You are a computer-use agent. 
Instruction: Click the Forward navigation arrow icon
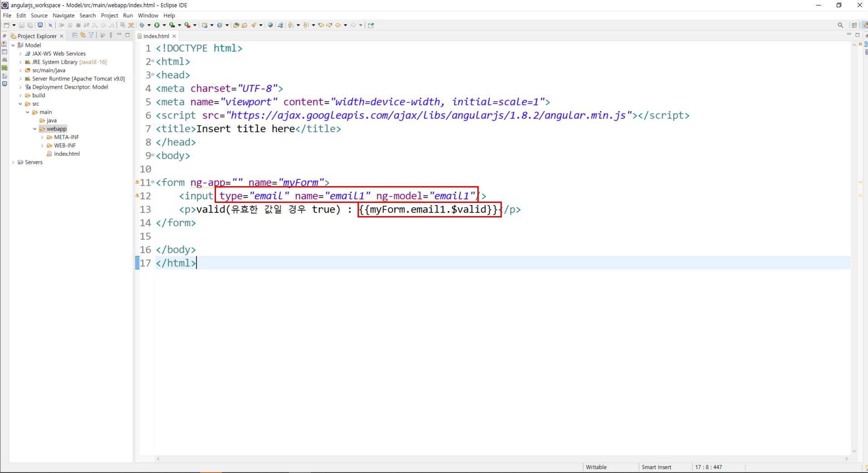click(353, 25)
